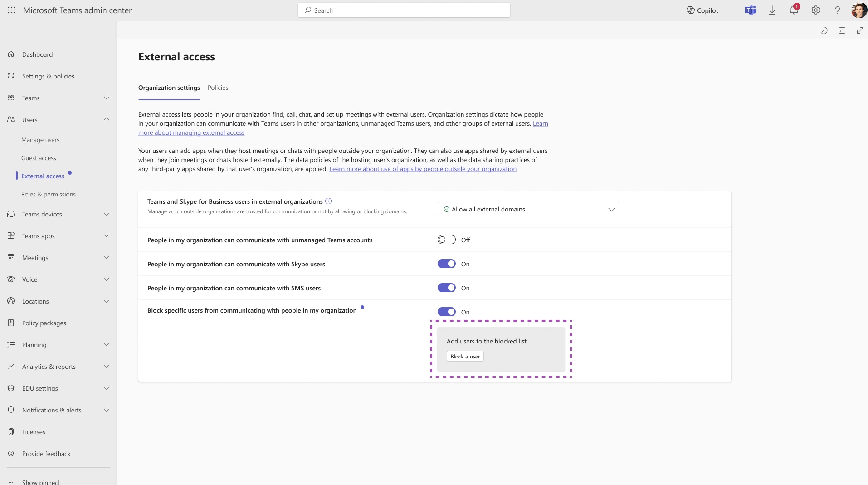The width and height of the screenshot is (868, 485).
Task: Disable communication with Skype users
Action: [447, 264]
